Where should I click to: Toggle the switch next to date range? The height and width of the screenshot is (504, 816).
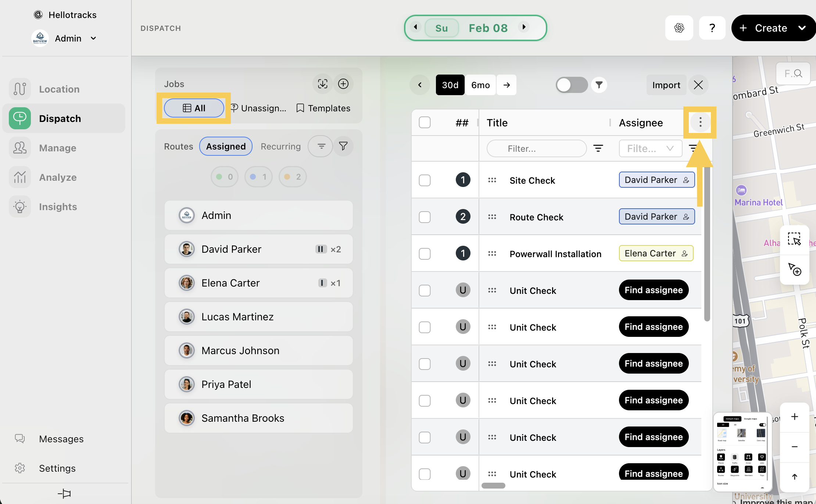tap(571, 85)
